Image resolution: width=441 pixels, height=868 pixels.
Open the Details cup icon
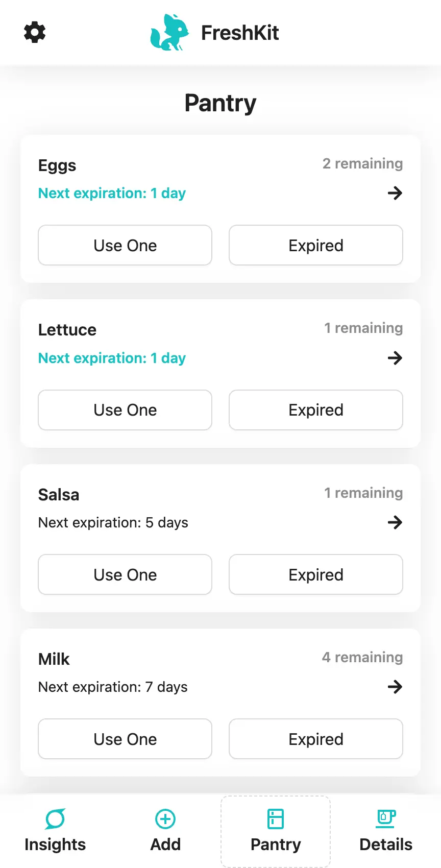pyautogui.click(x=386, y=819)
